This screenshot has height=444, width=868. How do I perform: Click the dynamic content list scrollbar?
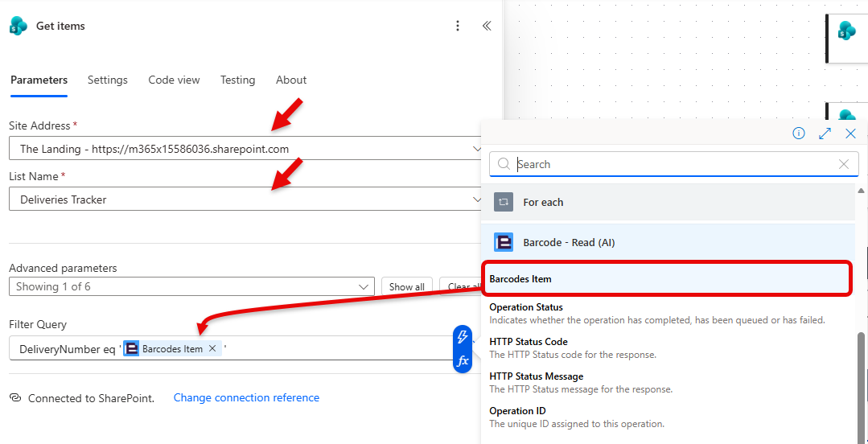point(862,388)
